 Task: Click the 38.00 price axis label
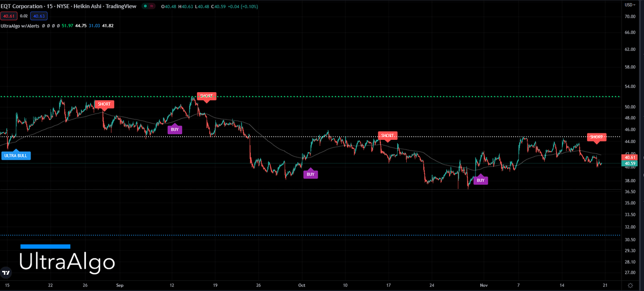pos(630,181)
